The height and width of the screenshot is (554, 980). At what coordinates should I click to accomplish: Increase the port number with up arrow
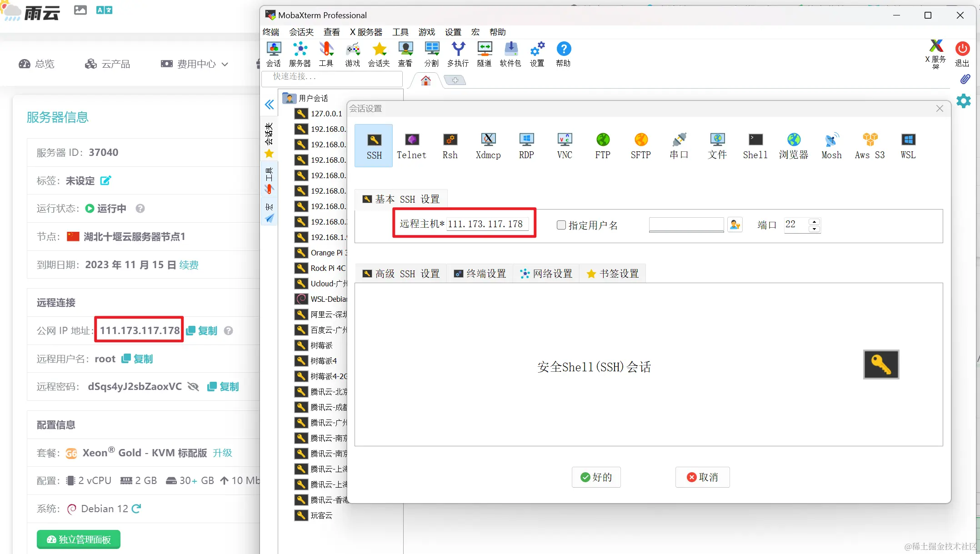pyautogui.click(x=814, y=222)
